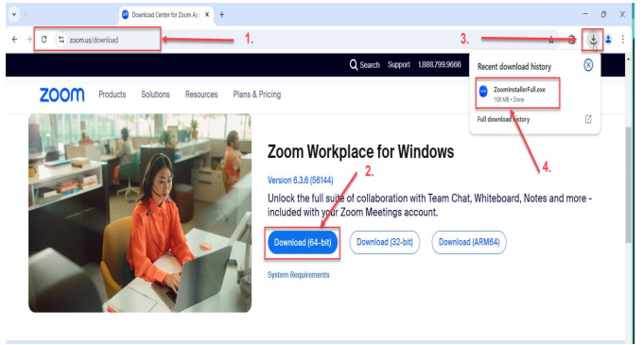Click Download (32-bit) button
The width and height of the screenshot is (644, 345).
[385, 242]
